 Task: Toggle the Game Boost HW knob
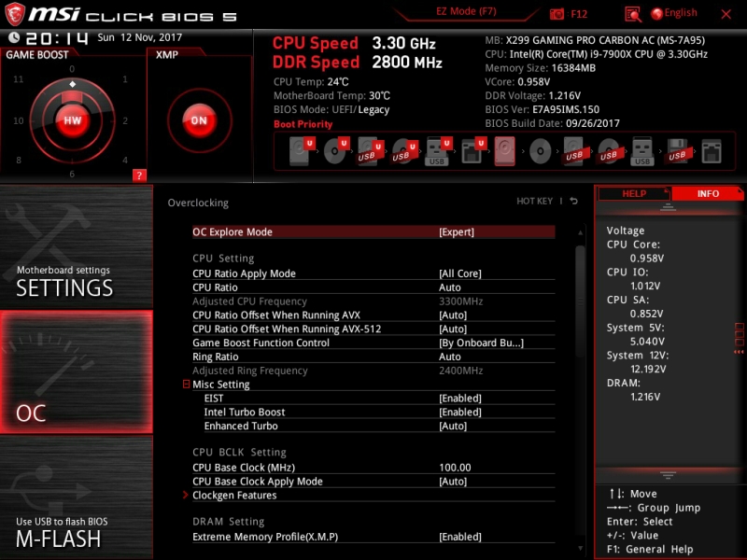pyautogui.click(x=73, y=120)
